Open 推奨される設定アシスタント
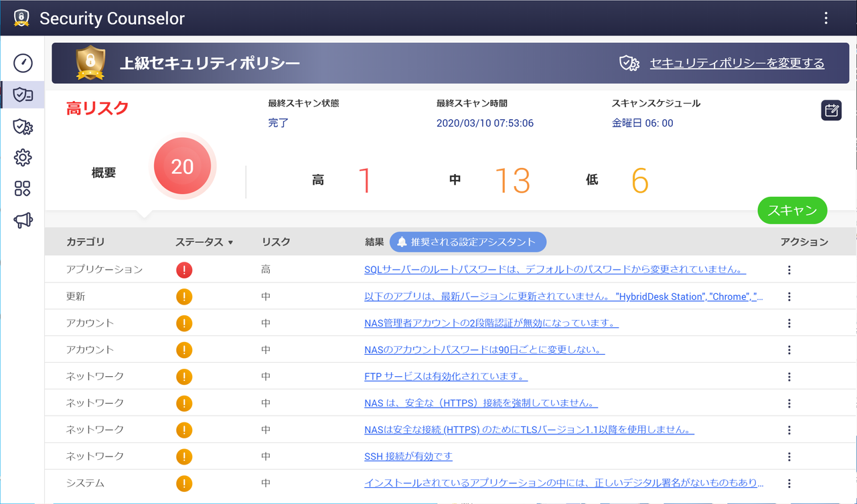 [470, 242]
